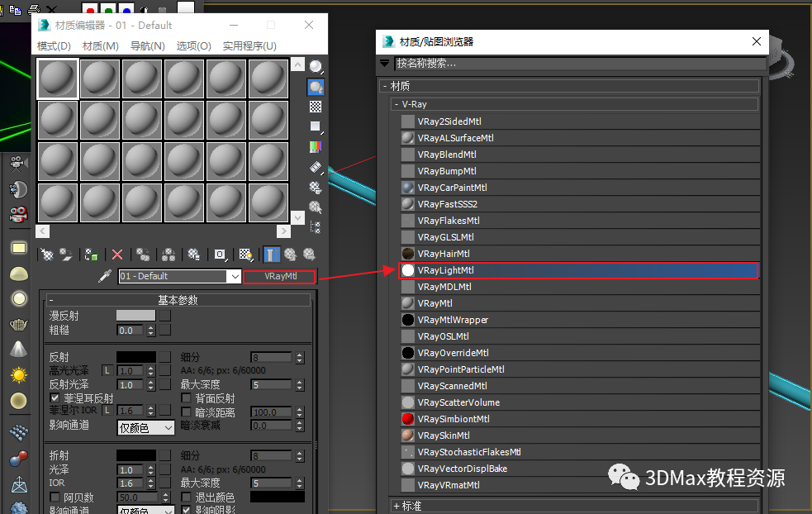
Task: Open the 导航(N) menu
Action: click(148, 46)
